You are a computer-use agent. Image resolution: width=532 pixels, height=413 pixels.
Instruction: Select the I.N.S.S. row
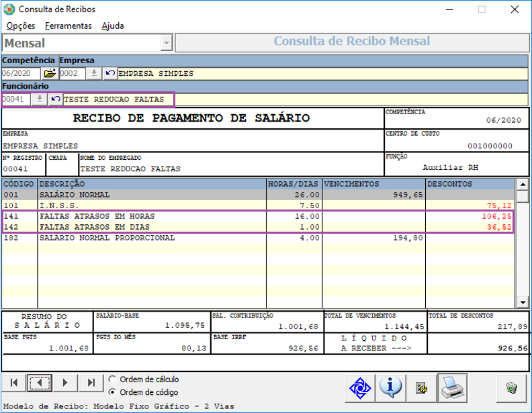click(258, 205)
